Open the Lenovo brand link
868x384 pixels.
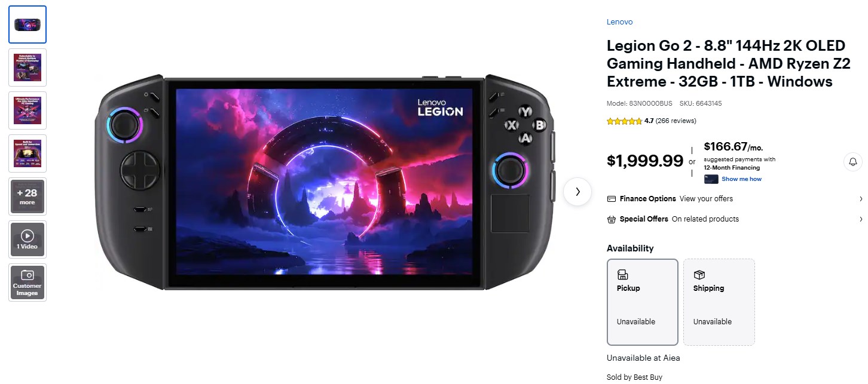click(x=619, y=22)
